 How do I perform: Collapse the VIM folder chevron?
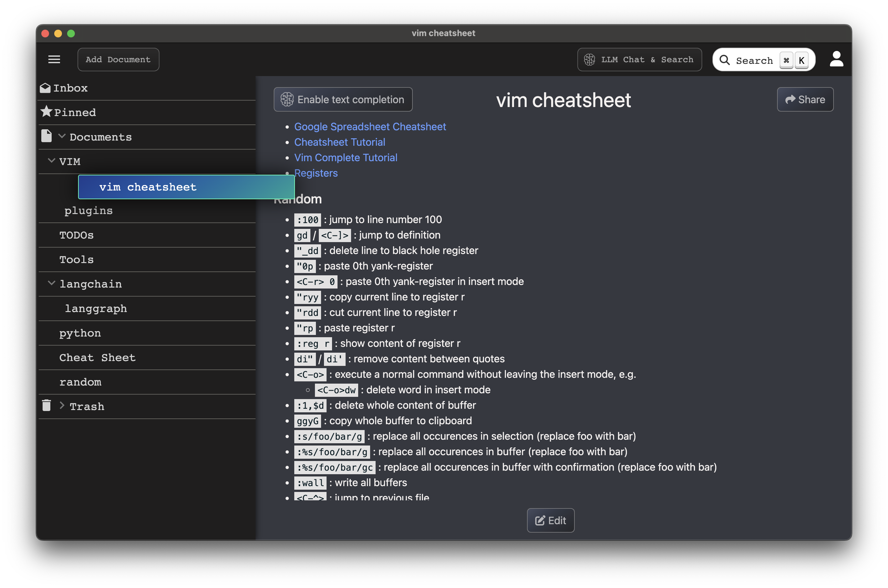pos(51,161)
